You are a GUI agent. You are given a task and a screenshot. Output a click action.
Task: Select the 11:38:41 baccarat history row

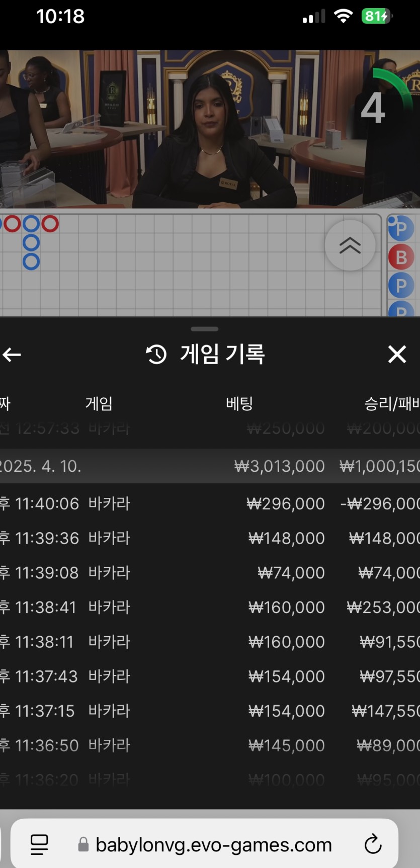[x=210, y=607]
